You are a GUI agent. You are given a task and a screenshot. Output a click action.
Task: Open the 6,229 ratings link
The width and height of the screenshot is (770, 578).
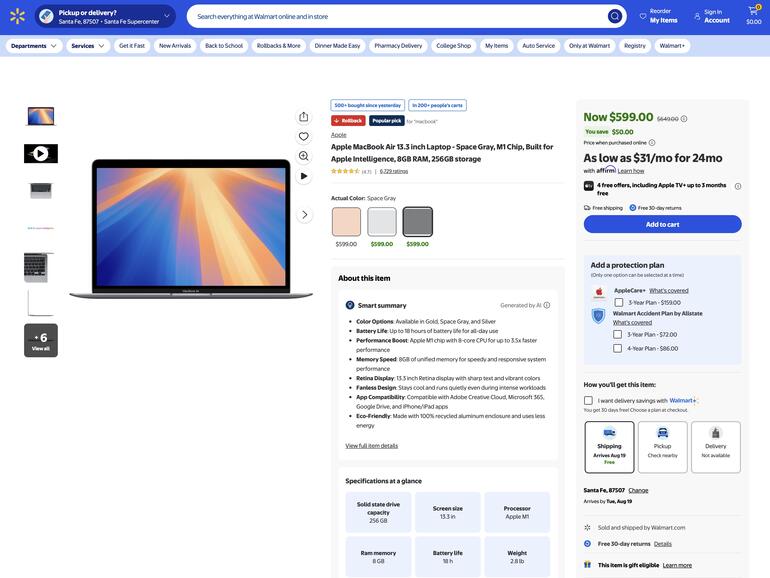pyautogui.click(x=393, y=171)
